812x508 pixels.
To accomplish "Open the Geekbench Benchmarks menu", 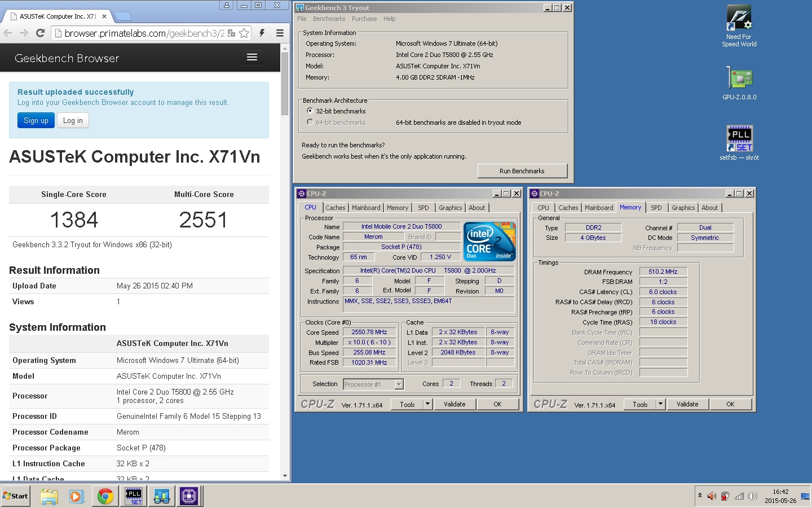I will (x=329, y=19).
